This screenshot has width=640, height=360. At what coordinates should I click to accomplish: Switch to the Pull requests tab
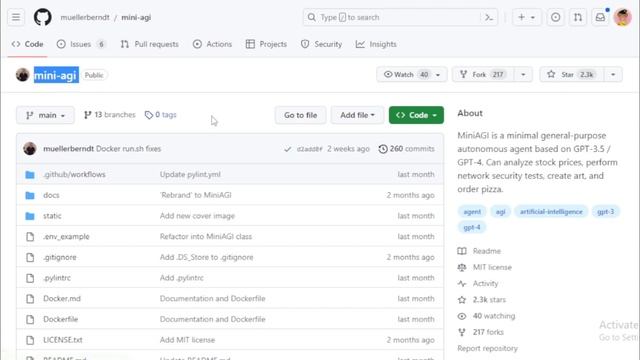tap(150, 44)
